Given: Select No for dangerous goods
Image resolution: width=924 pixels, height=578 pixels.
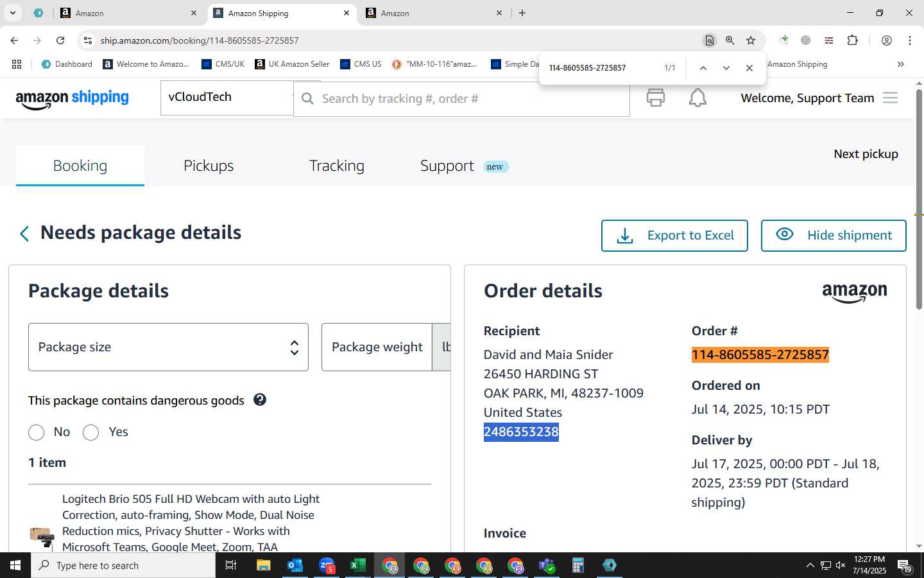Looking at the screenshot, I should coord(37,432).
